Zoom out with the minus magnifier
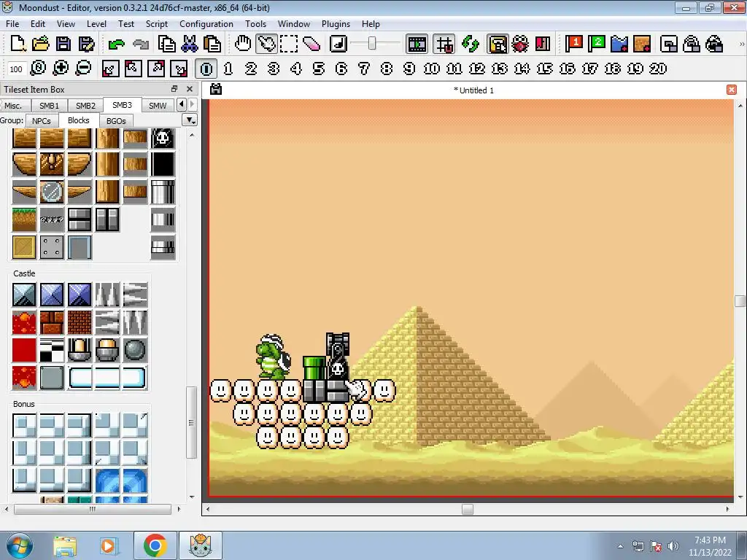 tap(83, 68)
